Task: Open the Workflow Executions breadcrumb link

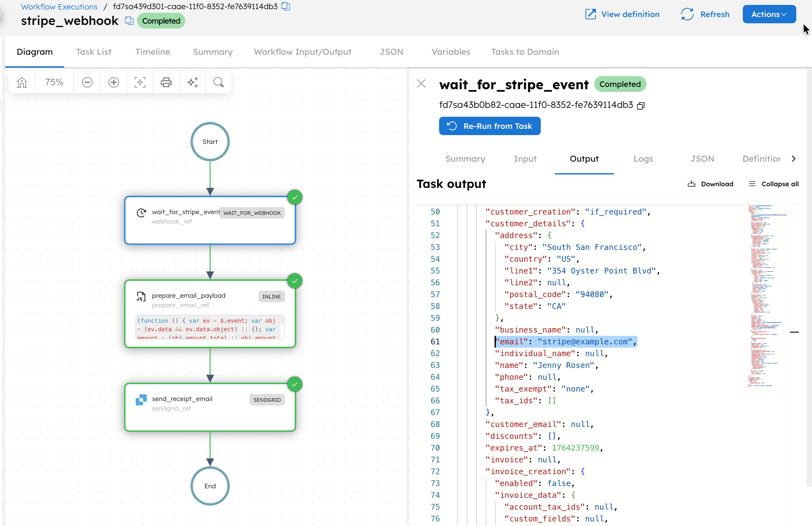Action: pos(59,6)
